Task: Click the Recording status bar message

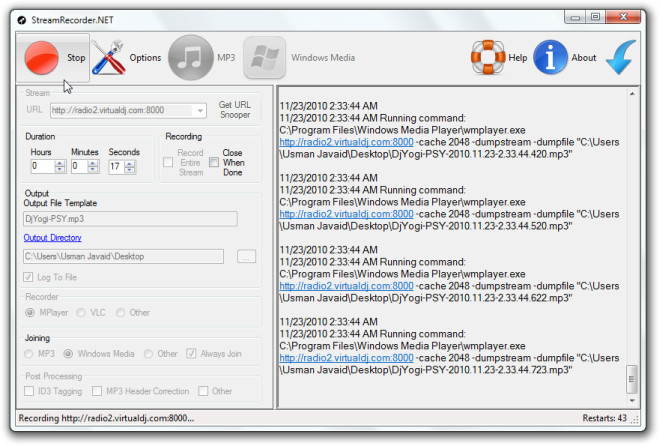Action: 106,418
